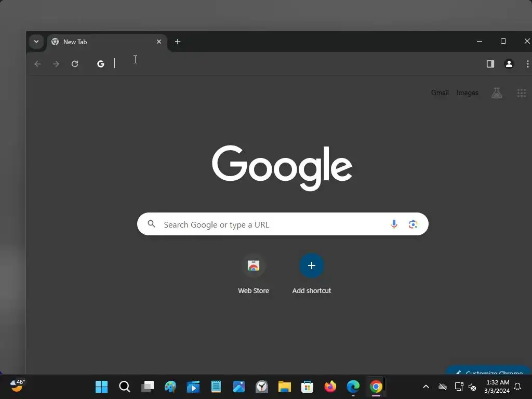532x399 pixels.
Task: Minimize the Chrome window
Action: pyautogui.click(x=480, y=41)
